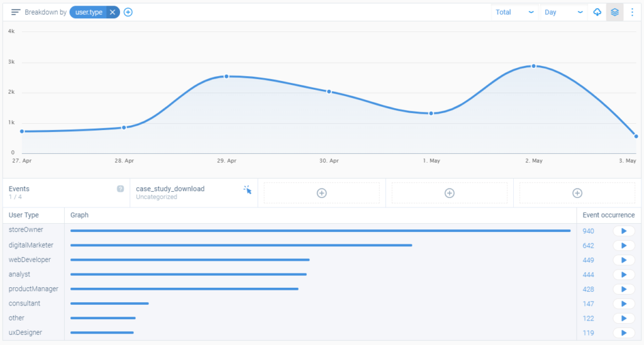Viewport: 644px width, 345px height.
Task: Select the case_study_download event card
Action: pyautogui.click(x=194, y=193)
